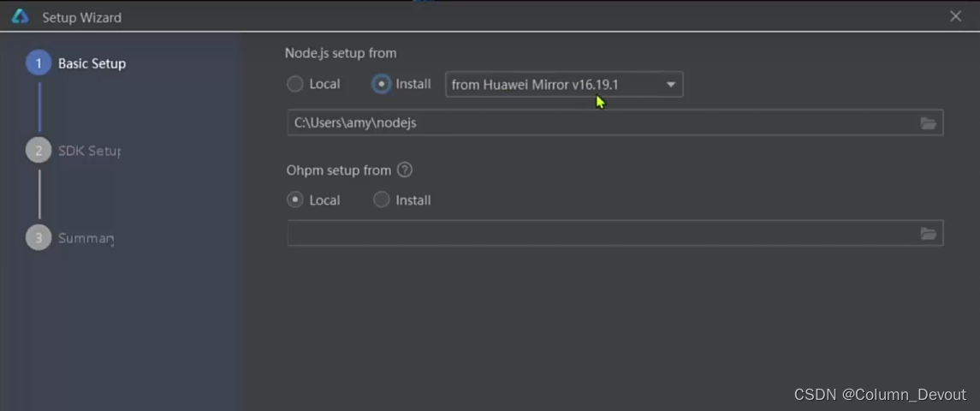This screenshot has height=411, width=980.
Task: Click the 'Ohpm setup from' label
Action: [338, 170]
